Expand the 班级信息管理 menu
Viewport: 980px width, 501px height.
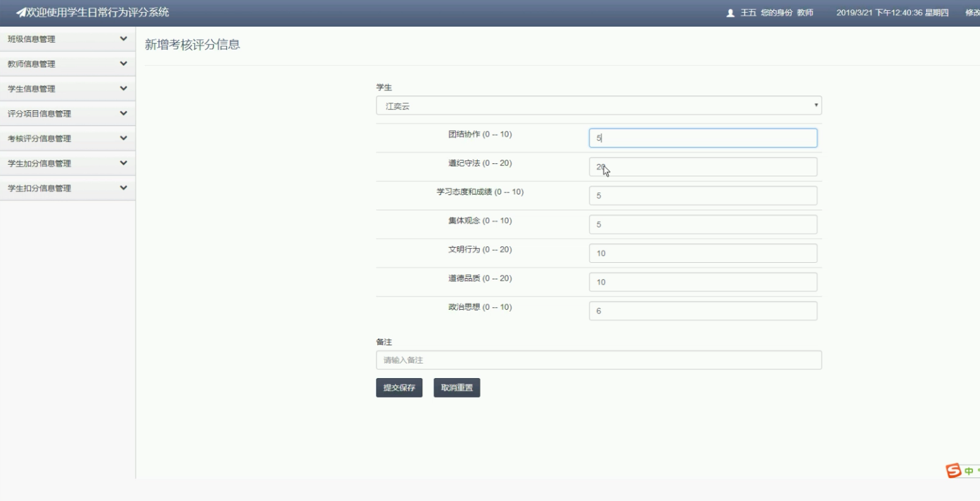point(67,39)
